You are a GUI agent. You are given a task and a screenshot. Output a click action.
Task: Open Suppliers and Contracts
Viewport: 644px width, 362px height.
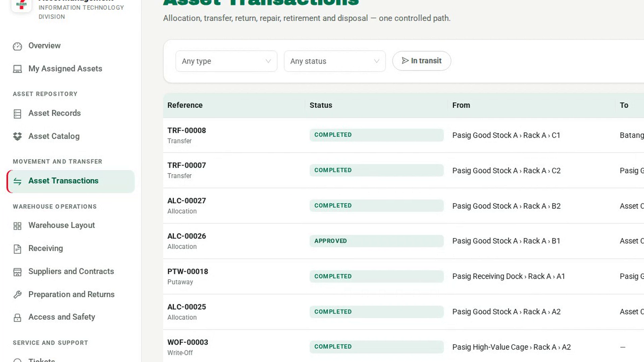tap(70, 271)
